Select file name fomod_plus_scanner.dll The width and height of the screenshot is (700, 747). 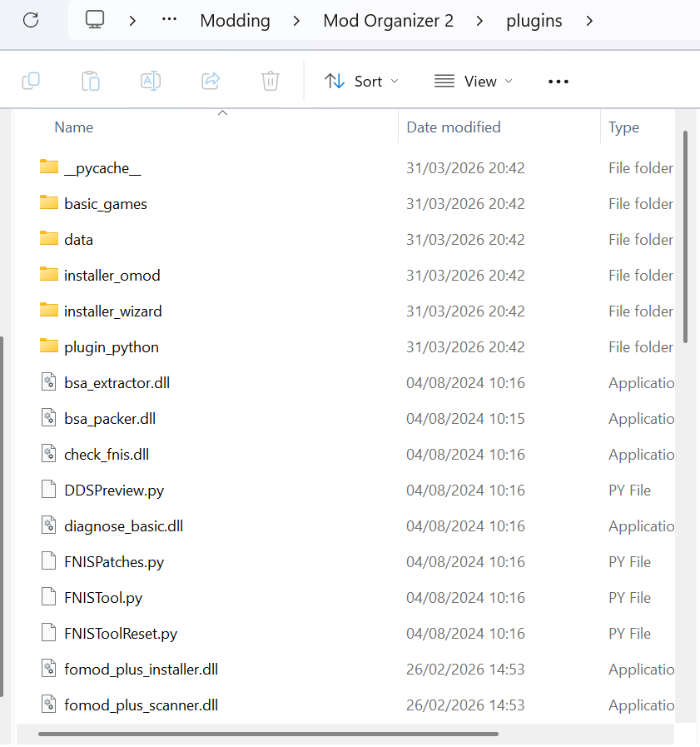(141, 705)
